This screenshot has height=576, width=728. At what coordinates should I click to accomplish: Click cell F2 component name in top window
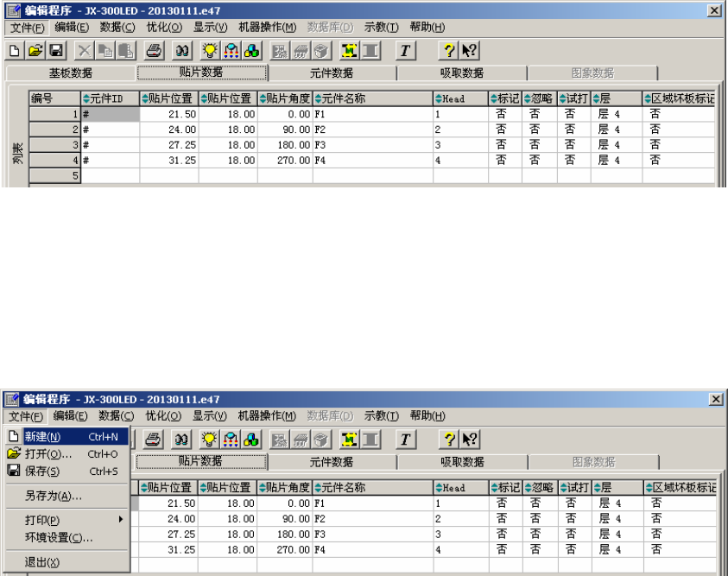click(373, 130)
